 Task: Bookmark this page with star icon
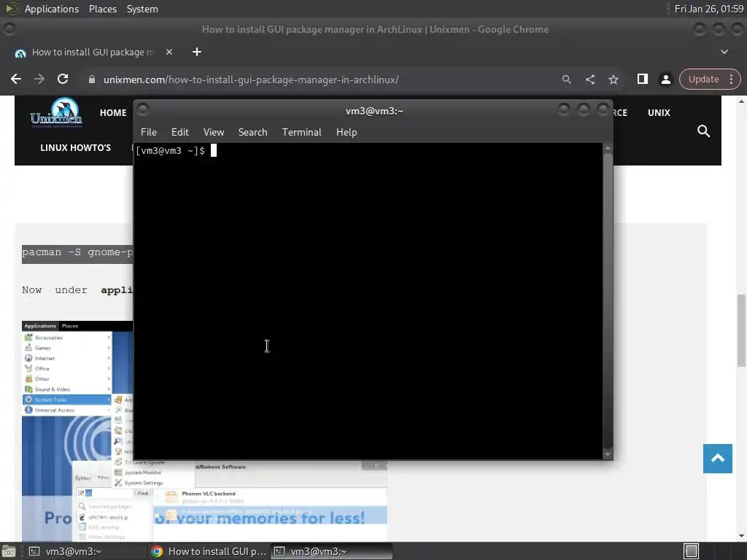[613, 79]
